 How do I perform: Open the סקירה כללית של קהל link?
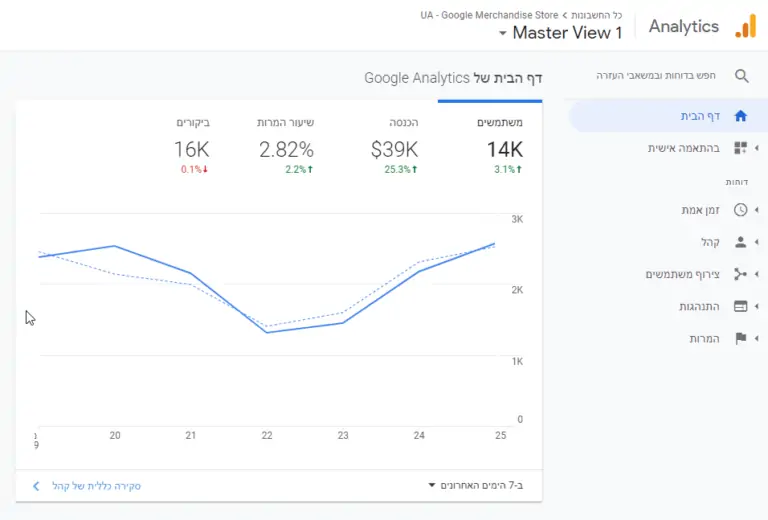[96, 486]
